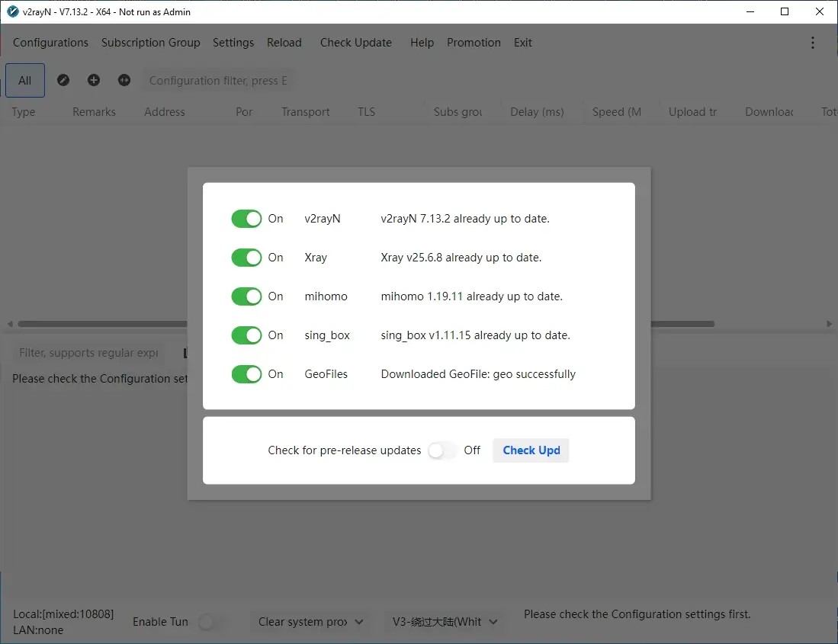The image size is (838, 644).
Task: Click the LAN:none status text
Action: coord(38,630)
